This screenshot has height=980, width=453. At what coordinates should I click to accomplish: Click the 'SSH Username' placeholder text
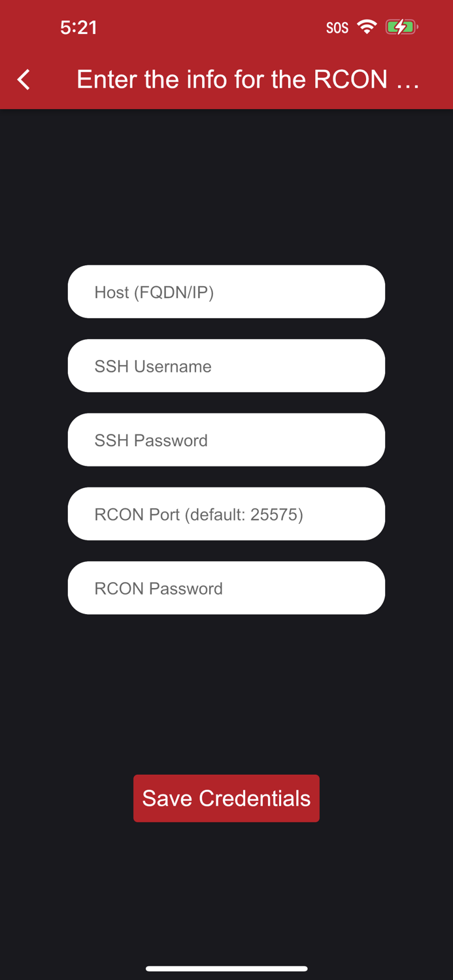point(153,367)
